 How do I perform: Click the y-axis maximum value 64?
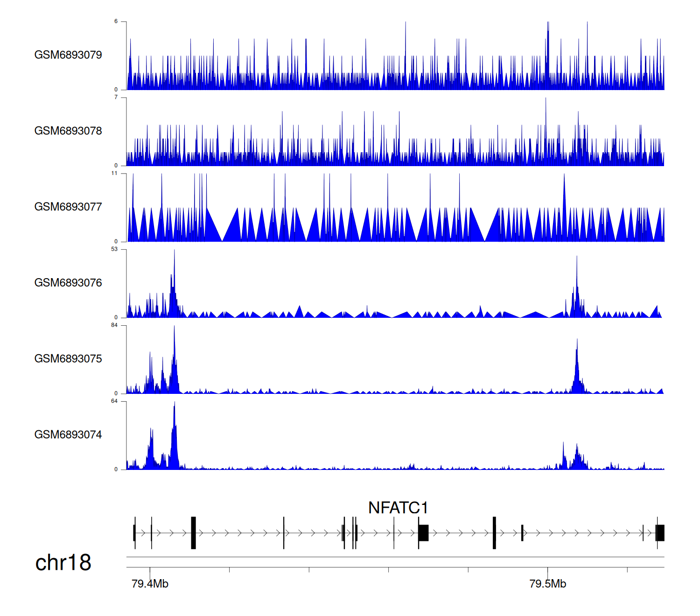click(x=114, y=401)
